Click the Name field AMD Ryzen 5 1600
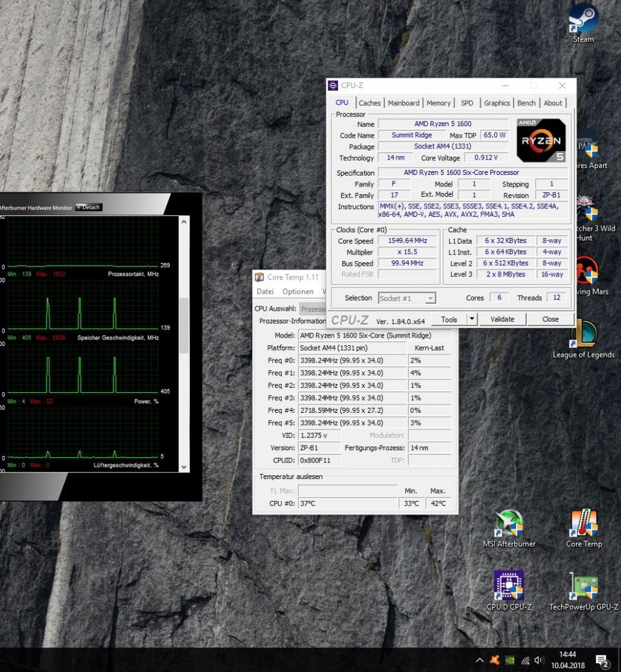621x672 pixels. click(x=443, y=124)
